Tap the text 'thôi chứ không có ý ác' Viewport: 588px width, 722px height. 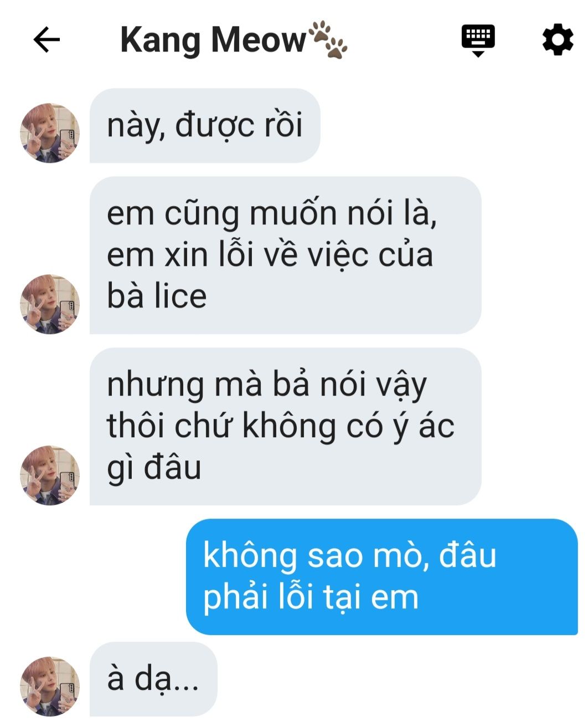[x=281, y=426]
